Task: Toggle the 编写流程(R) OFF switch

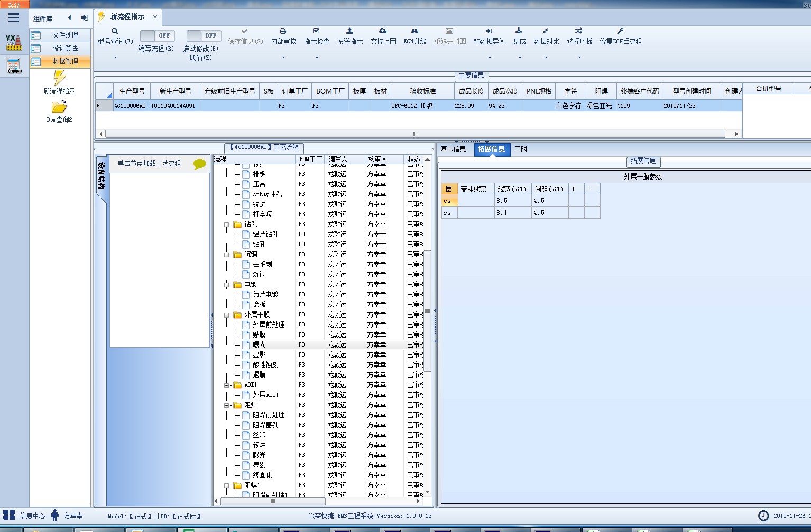Action: 157,35
